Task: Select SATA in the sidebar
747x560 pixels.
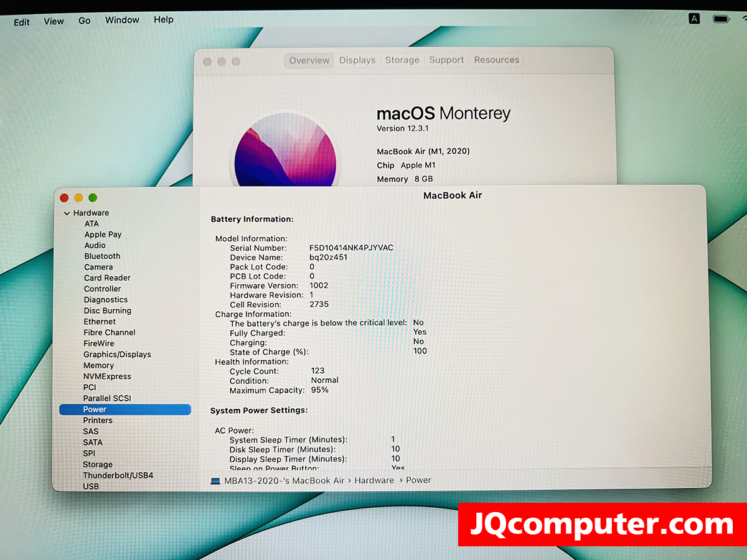Action: [x=93, y=442]
